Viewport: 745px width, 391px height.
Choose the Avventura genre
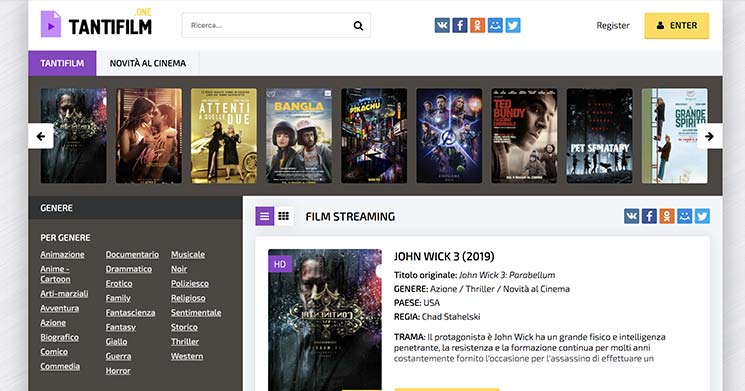tap(60, 308)
